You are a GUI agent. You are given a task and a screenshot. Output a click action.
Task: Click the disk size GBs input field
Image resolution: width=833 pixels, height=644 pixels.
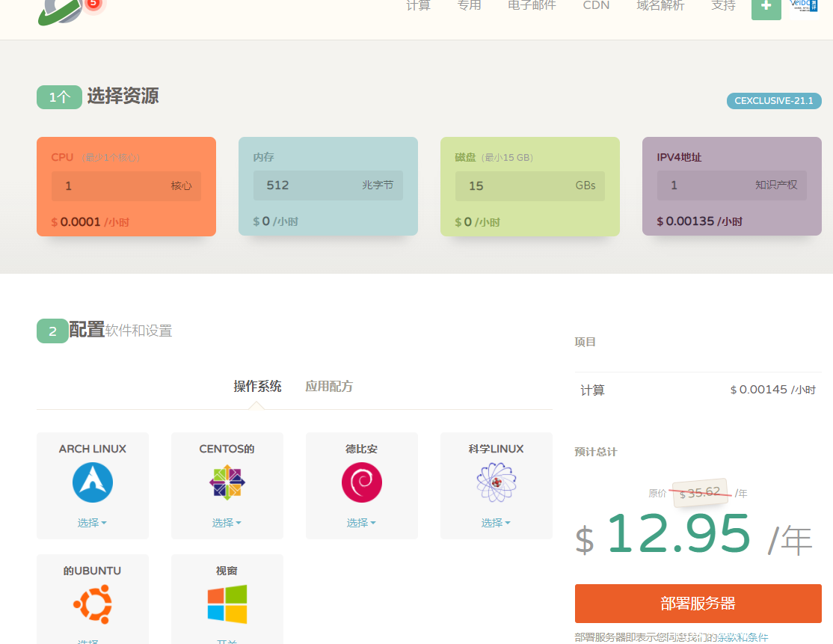pos(529,185)
